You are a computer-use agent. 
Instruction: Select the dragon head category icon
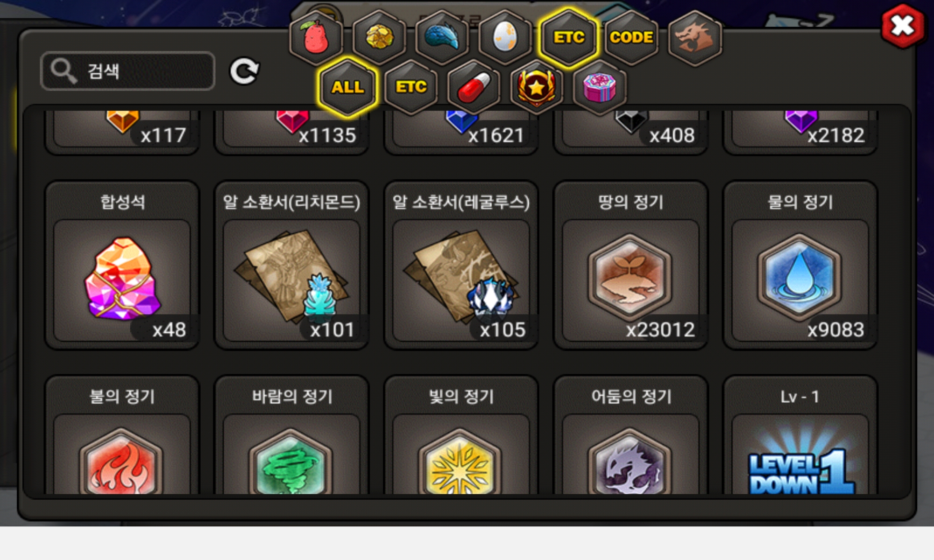pos(695,37)
